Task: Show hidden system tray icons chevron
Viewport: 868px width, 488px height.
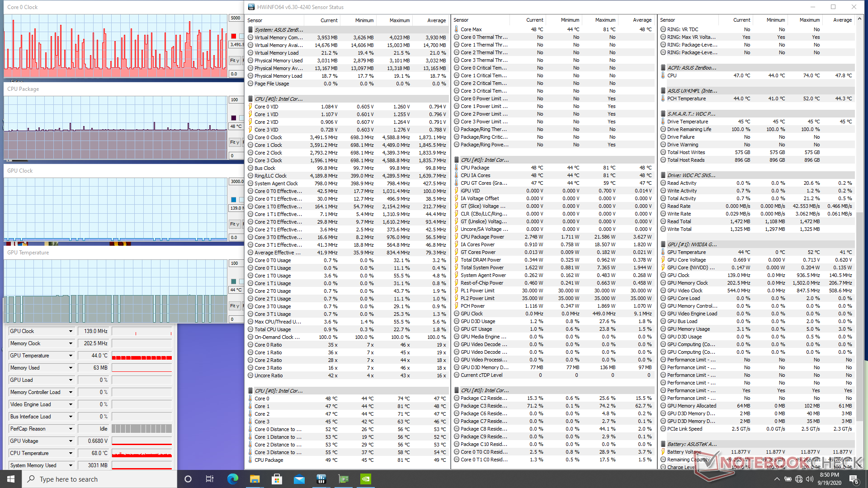Action: click(777, 479)
